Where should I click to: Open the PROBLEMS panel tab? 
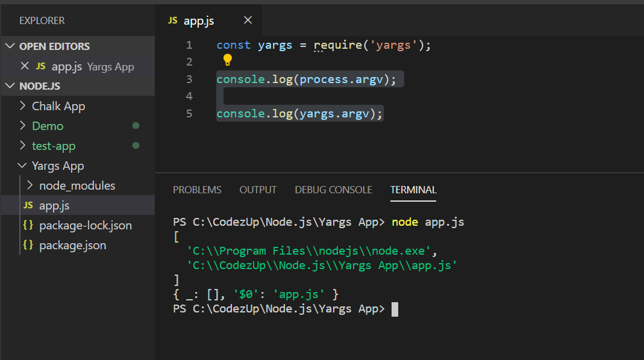[197, 190]
